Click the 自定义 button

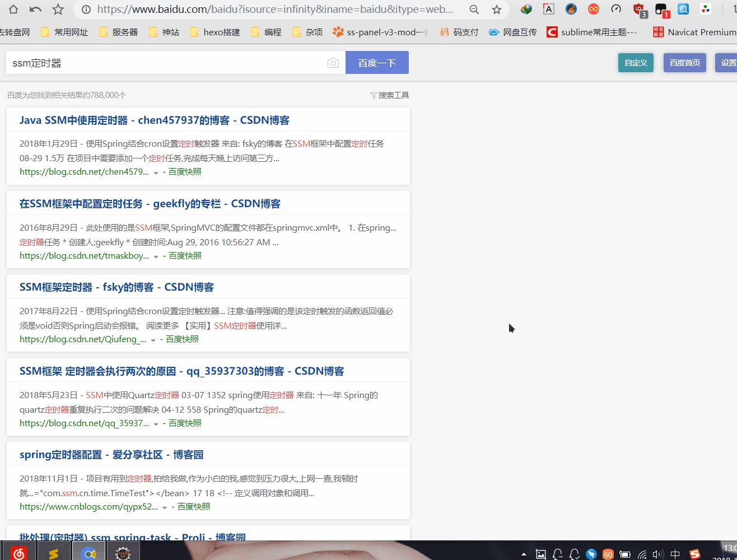point(636,63)
